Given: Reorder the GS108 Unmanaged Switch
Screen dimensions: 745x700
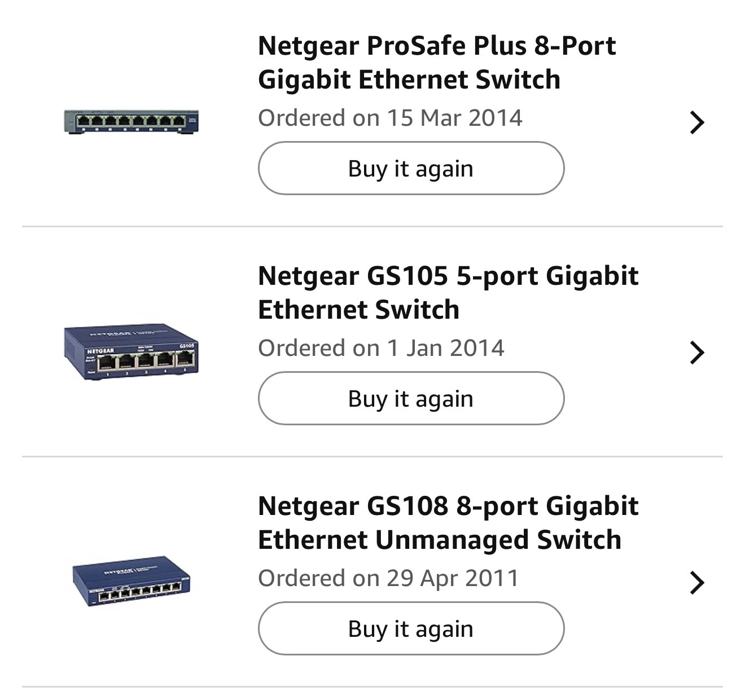Looking at the screenshot, I should coord(411,628).
